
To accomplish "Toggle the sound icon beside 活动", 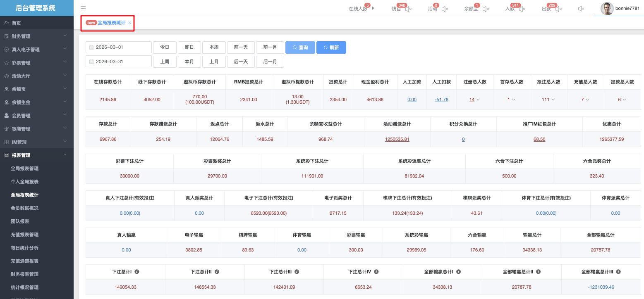I will pos(445,9).
